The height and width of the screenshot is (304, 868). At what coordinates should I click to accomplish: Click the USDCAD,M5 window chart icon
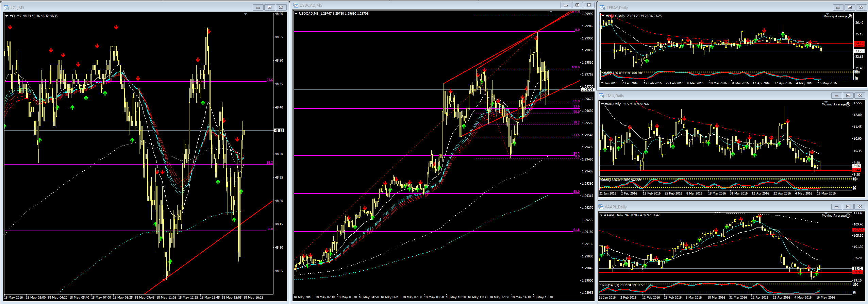pos(296,5)
